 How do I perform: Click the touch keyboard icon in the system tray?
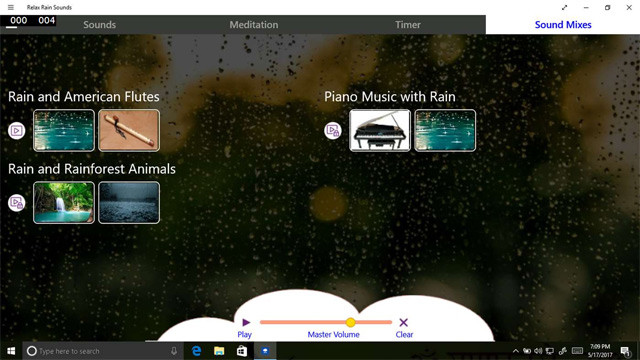(578, 351)
